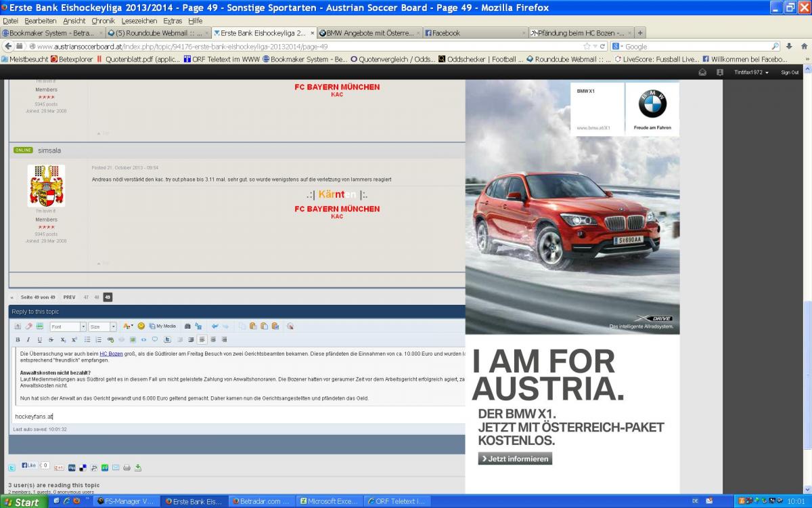Go to Firefox home page icon

click(804, 46)
